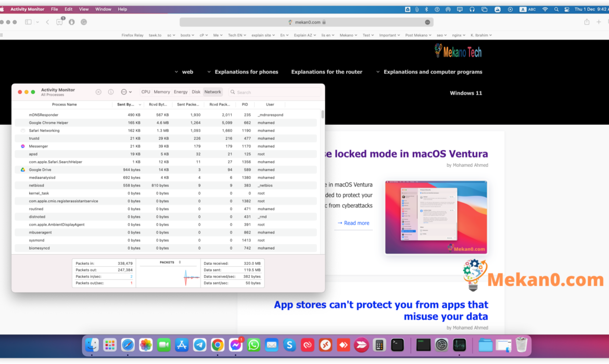Click the Wi-Fi menu bar icon
This screenshot has height=364, width=609.
click(x=545, y=9)
